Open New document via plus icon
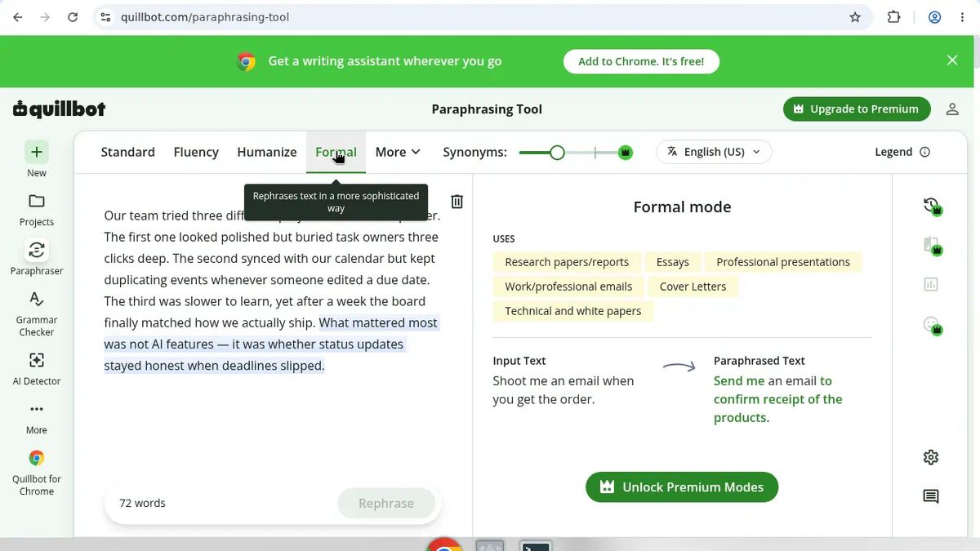 37,152
